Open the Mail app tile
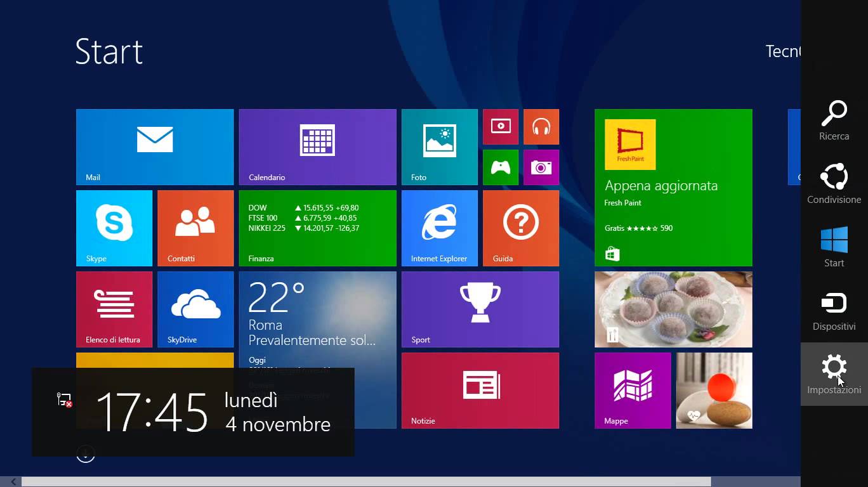Screen dimensions: 868x487 point(154,146)
